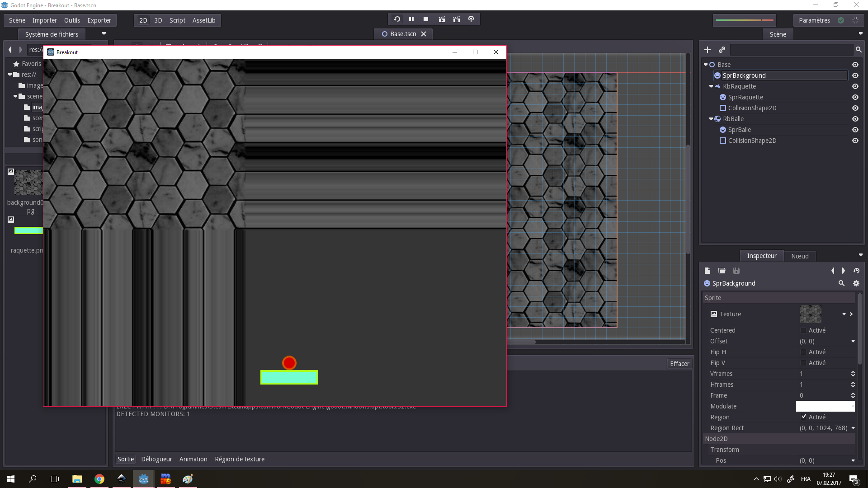The width and height of the screenshot is (868, 488).
Task: Pause the running Breakout game
Action: coord(411,19)
